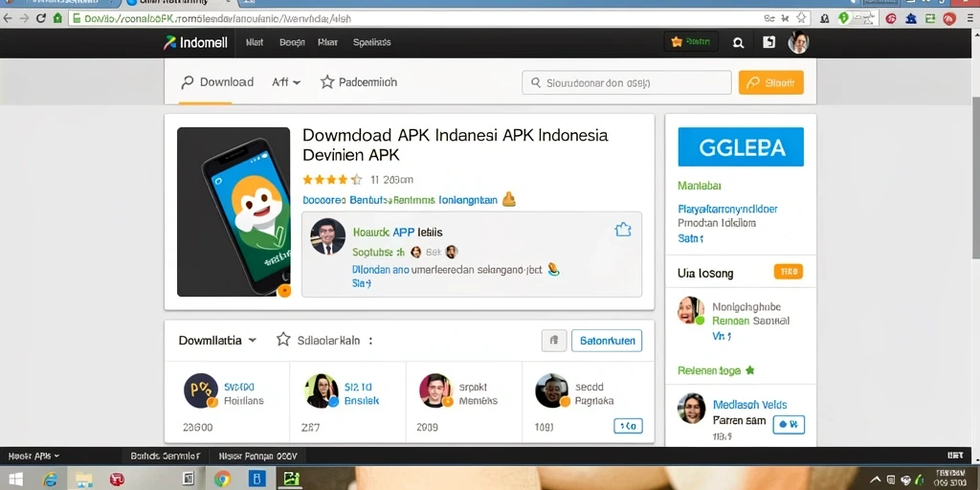Click the thumbs-up icon after lonlangntain
The height and width of the screenshot is (490, 980).
509,199
